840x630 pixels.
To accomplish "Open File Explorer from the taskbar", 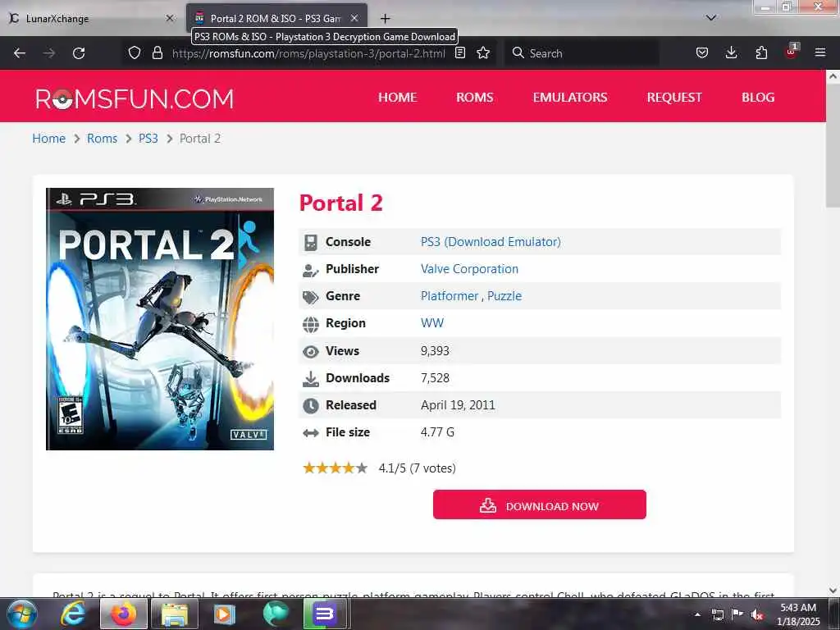I will (175, 614).
